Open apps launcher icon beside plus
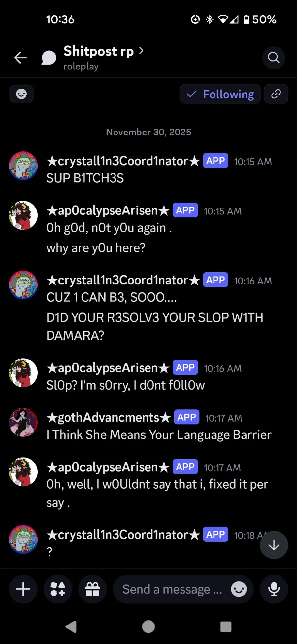 tap(58, 589)
